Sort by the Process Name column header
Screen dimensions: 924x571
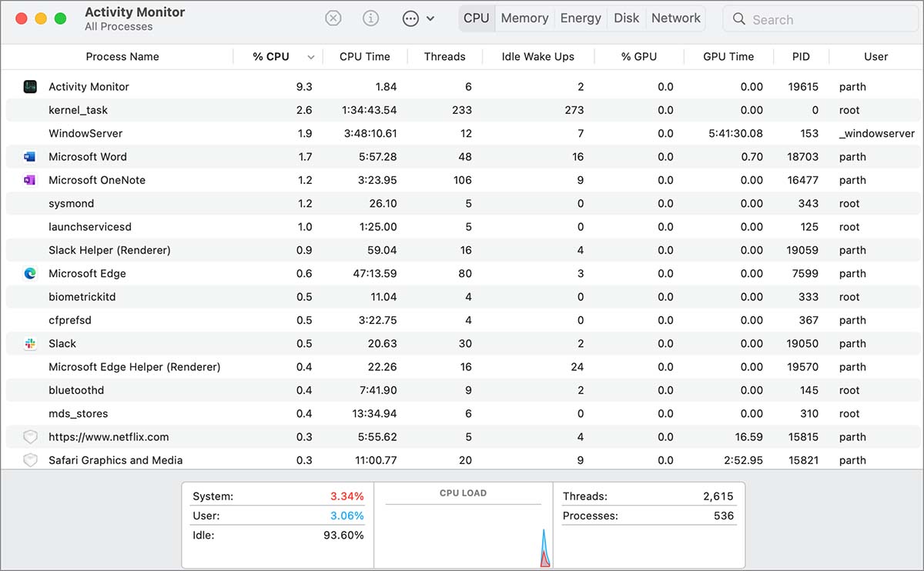(122, 56)
